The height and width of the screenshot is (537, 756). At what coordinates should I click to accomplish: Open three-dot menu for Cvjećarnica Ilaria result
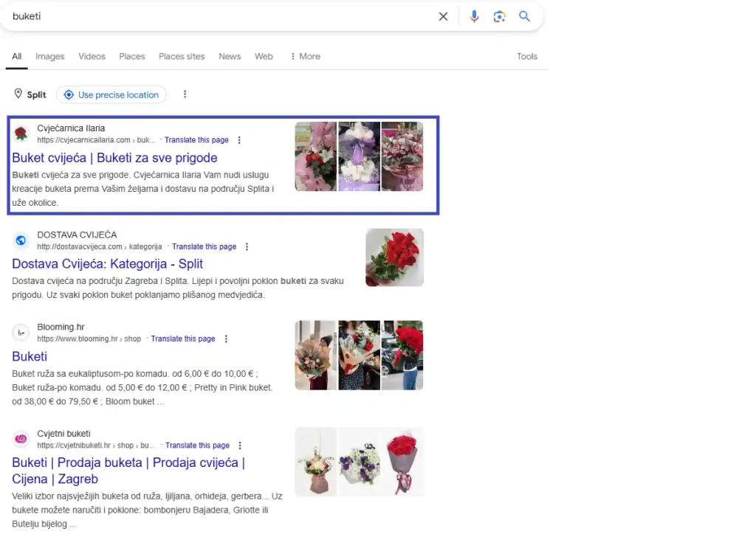(239, 140)
